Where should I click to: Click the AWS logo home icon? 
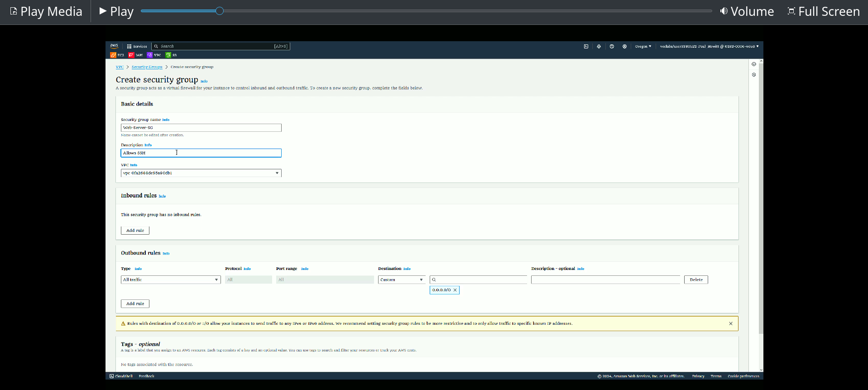(114, 46)
